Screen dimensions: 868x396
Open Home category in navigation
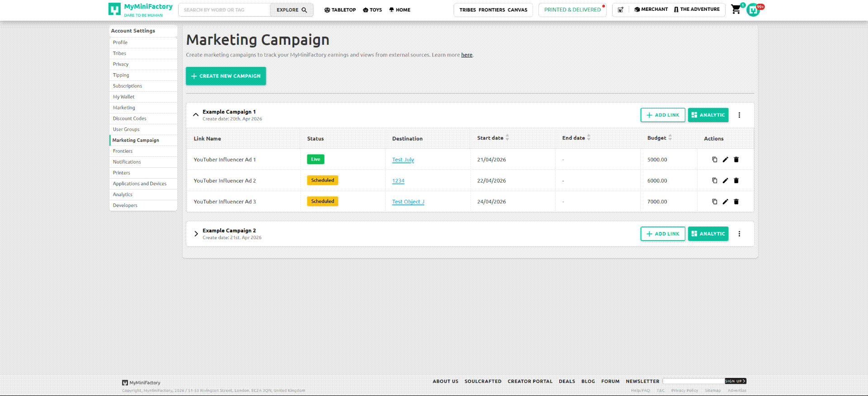tap(400, 10)
